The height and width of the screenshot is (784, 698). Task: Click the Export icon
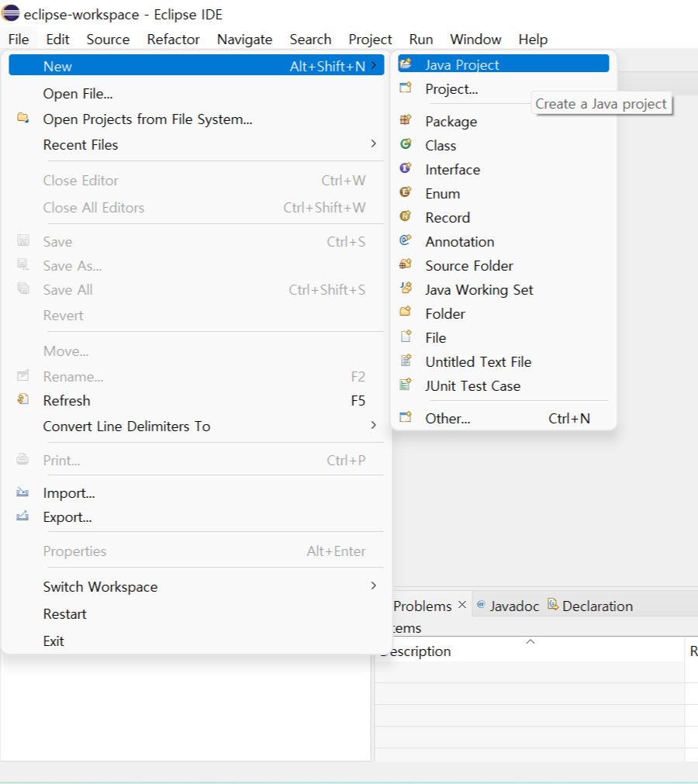(x=22, y=516)
